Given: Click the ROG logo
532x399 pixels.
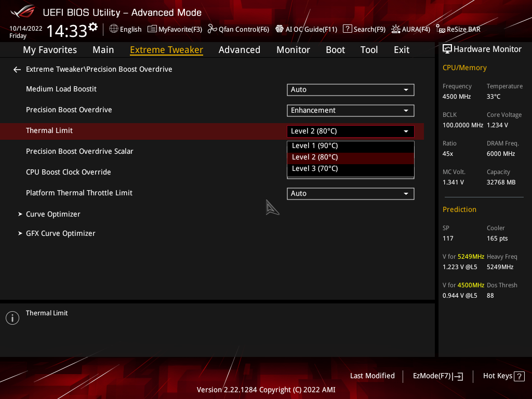Looking at the screenshot, I should coord(22,11).
